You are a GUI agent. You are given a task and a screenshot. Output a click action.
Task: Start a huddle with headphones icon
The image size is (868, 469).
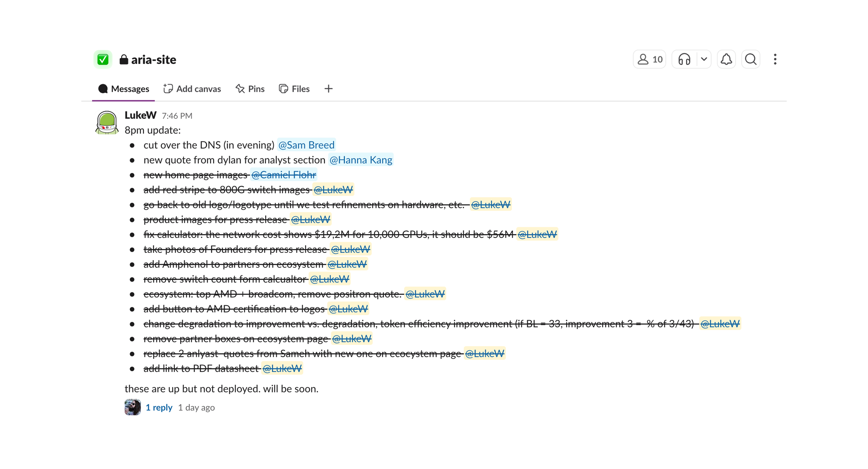click(684, 60)
